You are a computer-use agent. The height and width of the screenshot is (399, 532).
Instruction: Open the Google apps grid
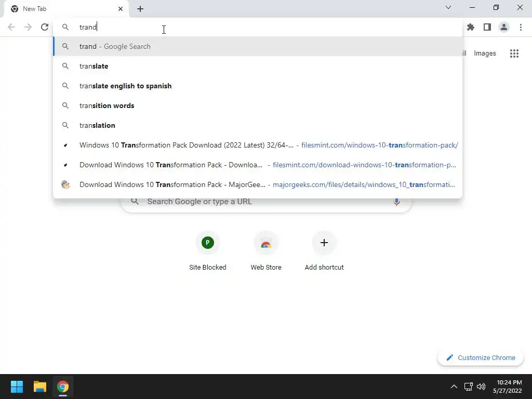[514, 54]
